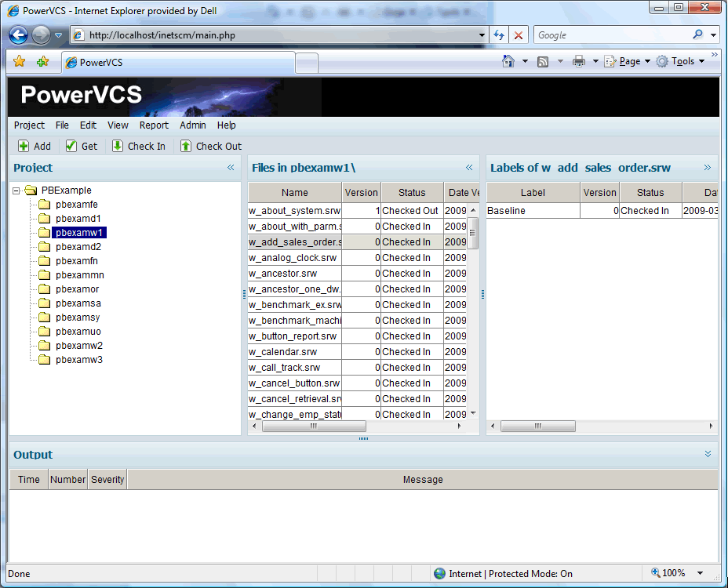
Task: Click the files list vertical scrollbar thumb
Action: point(472,234)
